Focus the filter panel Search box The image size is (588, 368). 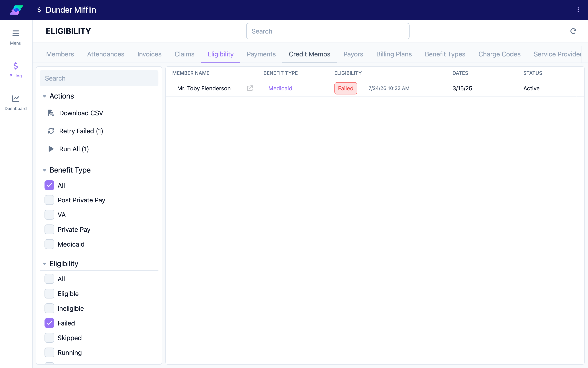coord(99,78)
